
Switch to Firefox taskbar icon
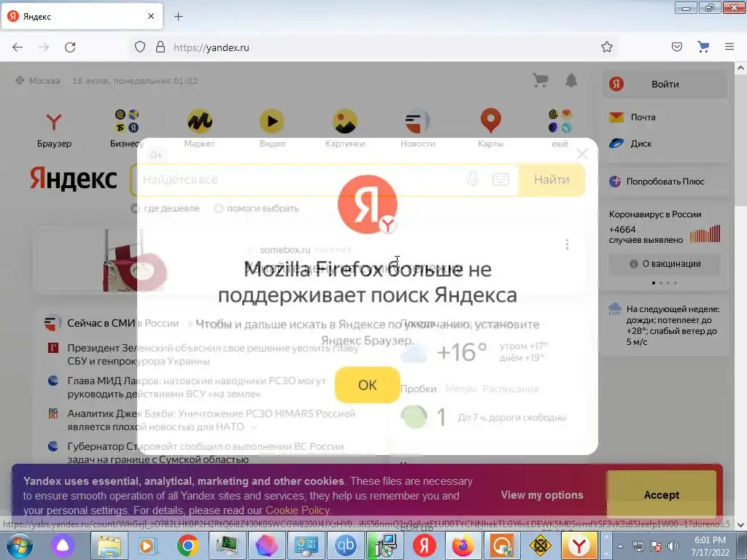point(463,545)
